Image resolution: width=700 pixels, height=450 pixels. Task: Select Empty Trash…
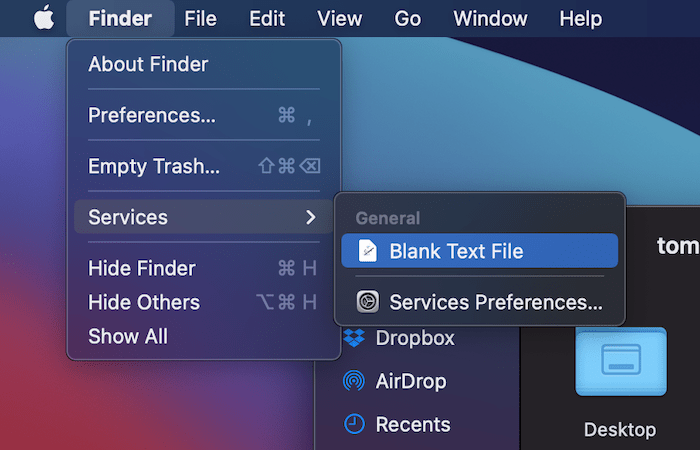[x=204, y=166]
